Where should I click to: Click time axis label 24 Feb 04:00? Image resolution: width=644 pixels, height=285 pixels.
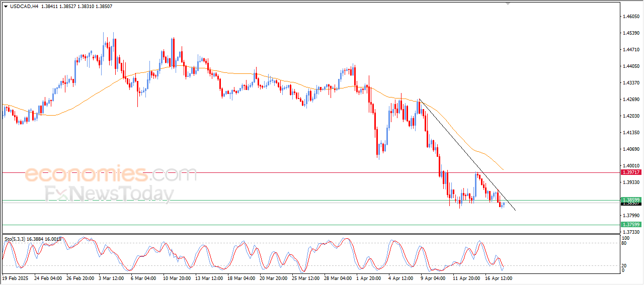coord(48,278)
